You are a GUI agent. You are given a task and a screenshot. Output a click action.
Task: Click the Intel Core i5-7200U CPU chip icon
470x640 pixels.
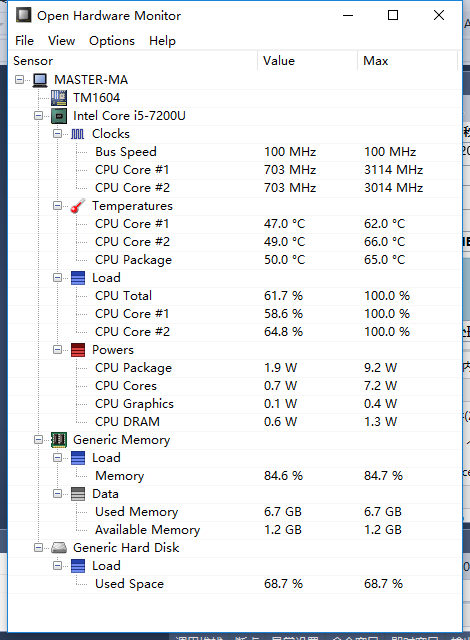coord(59,116)
